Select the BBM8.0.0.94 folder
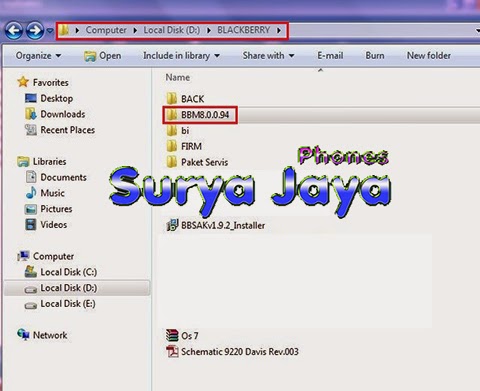The width and height of the screenshot is (480, 391). tap(200, 115)
